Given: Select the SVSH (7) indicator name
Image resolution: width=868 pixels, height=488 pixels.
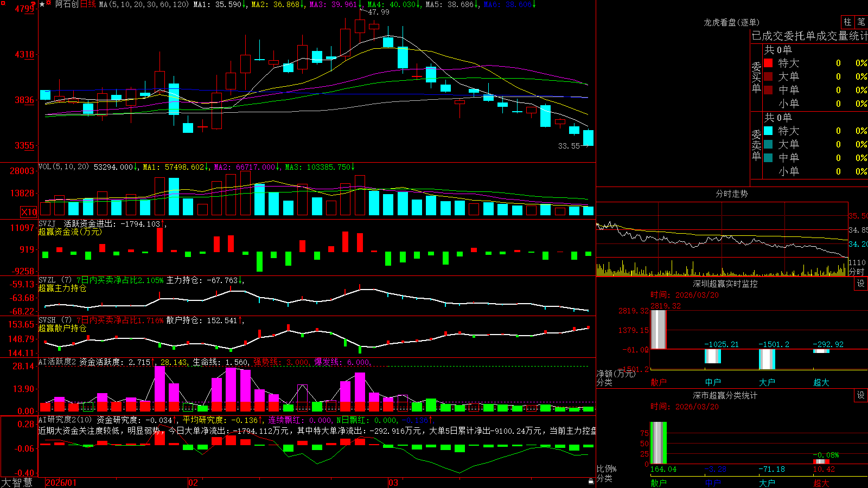Looking at the screenshot, I should pyautogui.click(x=55, y=320).
